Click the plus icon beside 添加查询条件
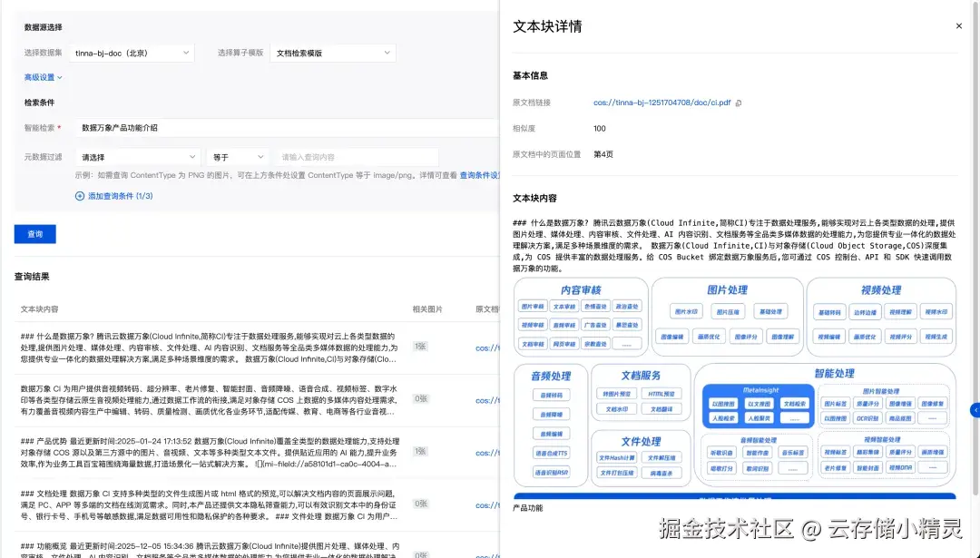980x558 pixels. coord(79,196)
